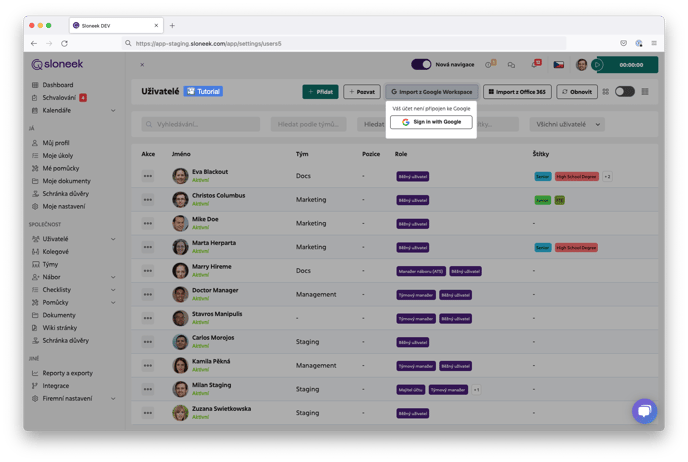688x462 pixels.
Task: Click the Kamila Pěkná name
Action: [211, 362]
